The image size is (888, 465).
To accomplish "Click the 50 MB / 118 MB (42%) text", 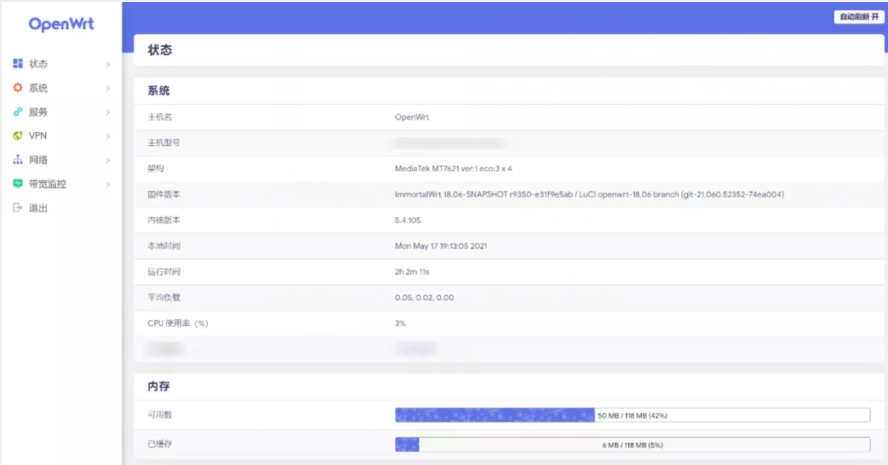I will 633,416.
